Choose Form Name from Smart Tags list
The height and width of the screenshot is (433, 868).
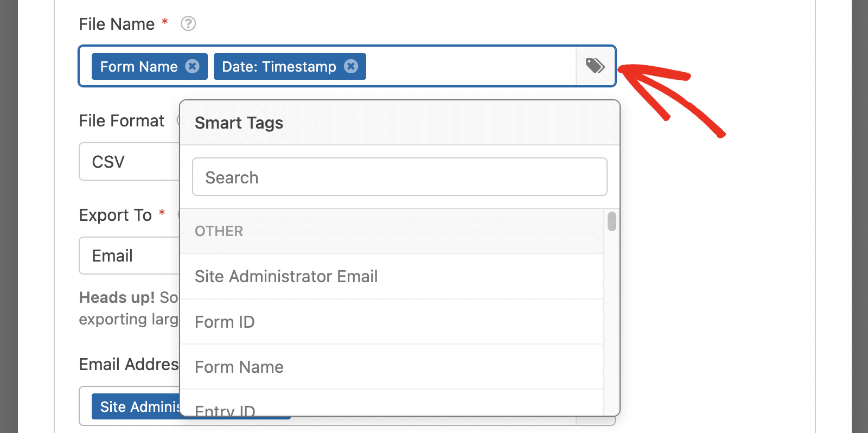[x=392, y=367]
